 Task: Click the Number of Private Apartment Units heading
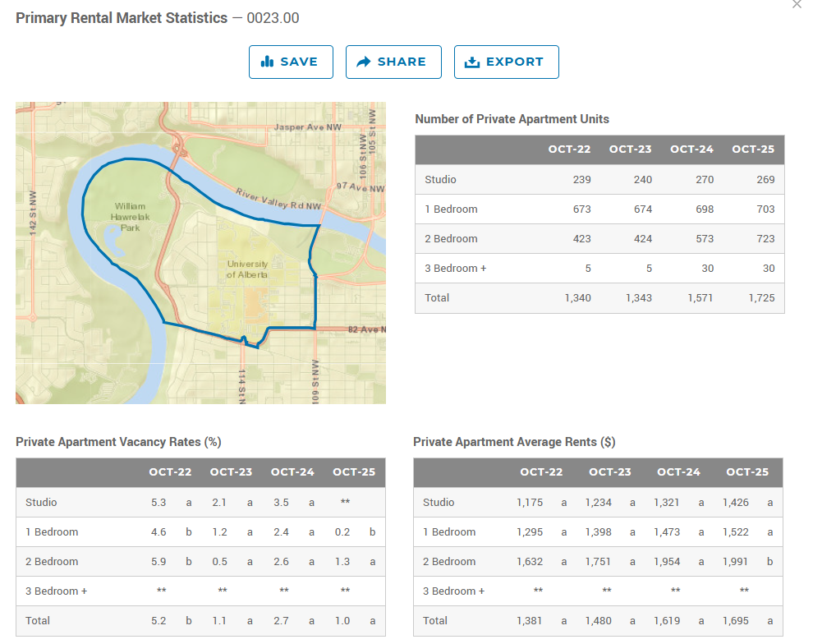(x=512, y=119)
